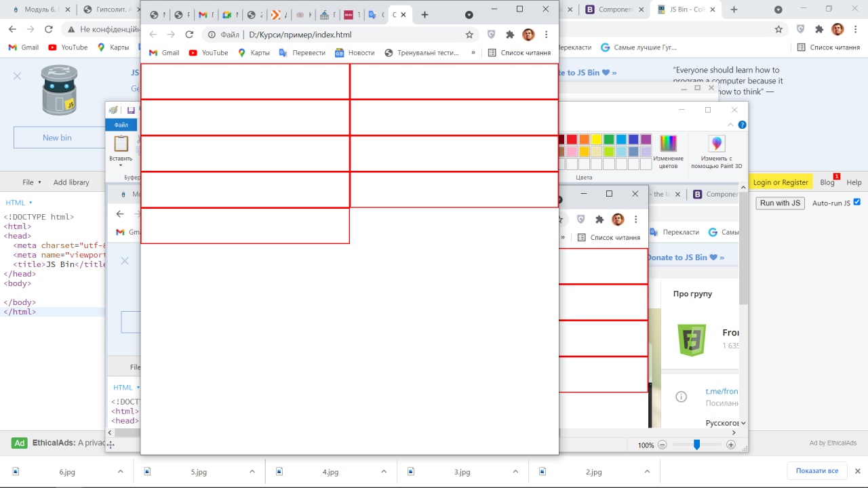Screen dimensions: 868x488
Task: Open profile avatar in front index.html window
Action: click(x=528, y=35)
